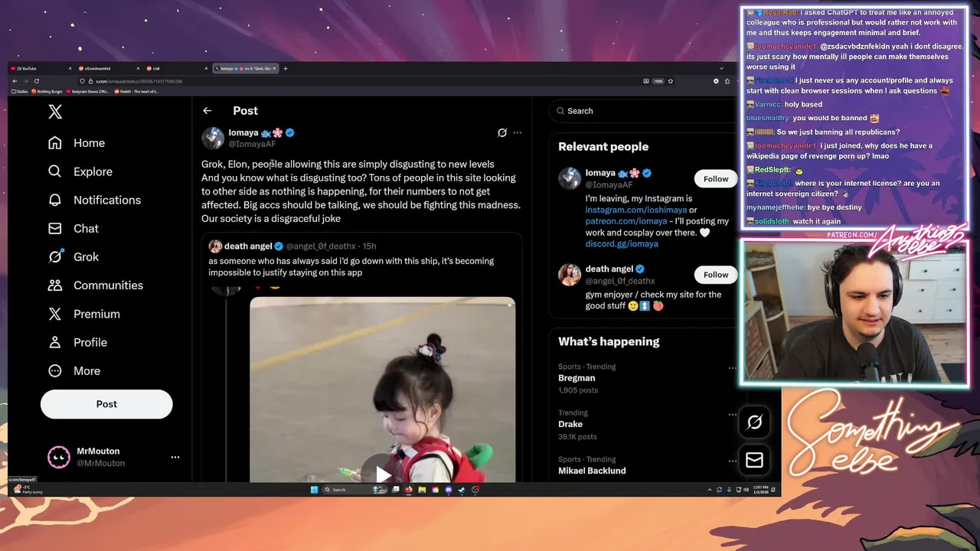
Task: Open discord.gg/iomaya link
Action: [622, 244]
